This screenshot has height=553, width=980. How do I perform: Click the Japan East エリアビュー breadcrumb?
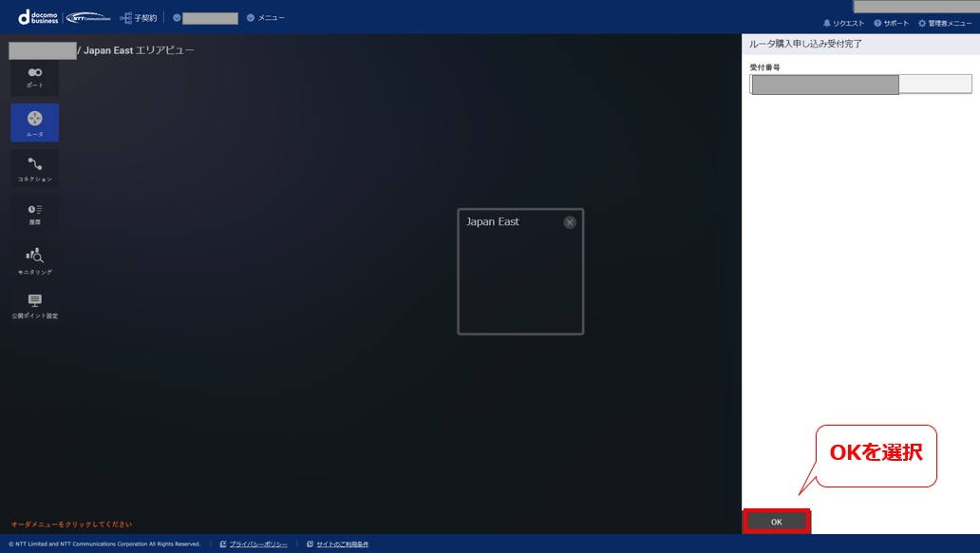[139, 50]
